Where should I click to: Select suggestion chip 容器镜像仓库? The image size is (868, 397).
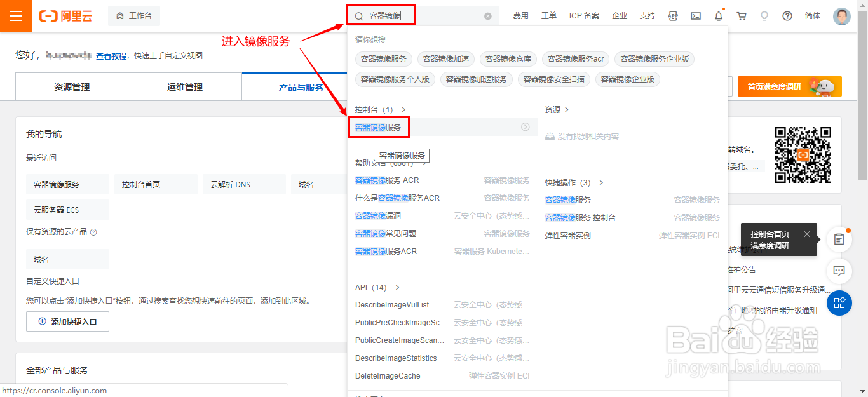point(508,59)
